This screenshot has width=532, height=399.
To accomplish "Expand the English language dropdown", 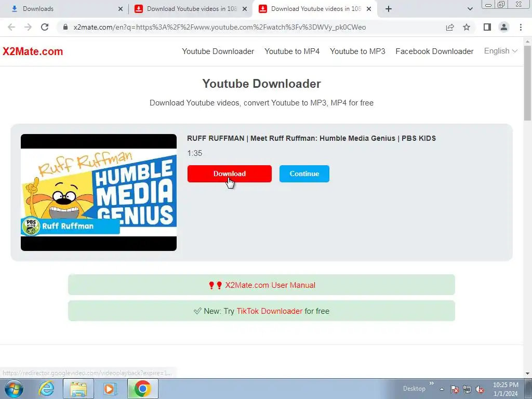I will coord(500,51).
